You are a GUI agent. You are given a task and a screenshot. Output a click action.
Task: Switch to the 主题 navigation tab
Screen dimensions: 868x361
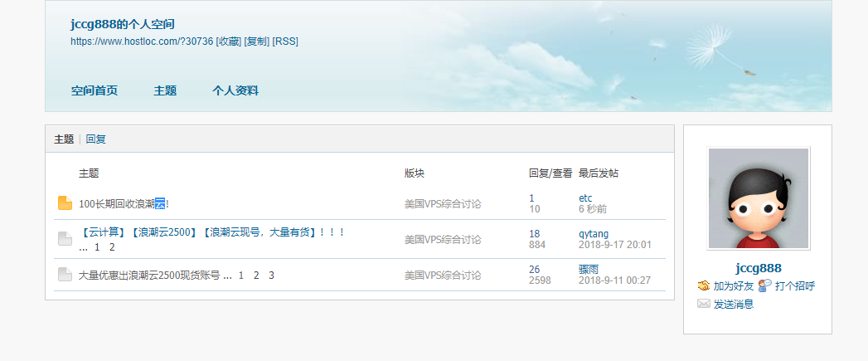165,90
